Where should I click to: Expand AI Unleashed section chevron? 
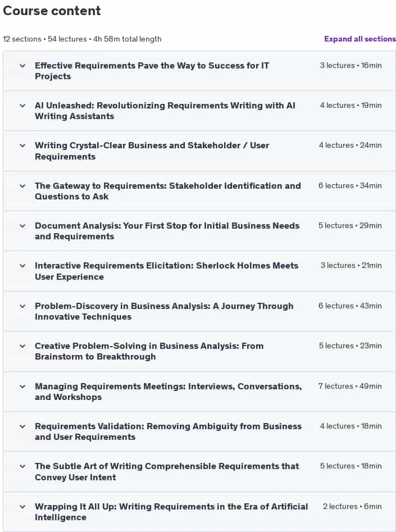pos(22,106)
